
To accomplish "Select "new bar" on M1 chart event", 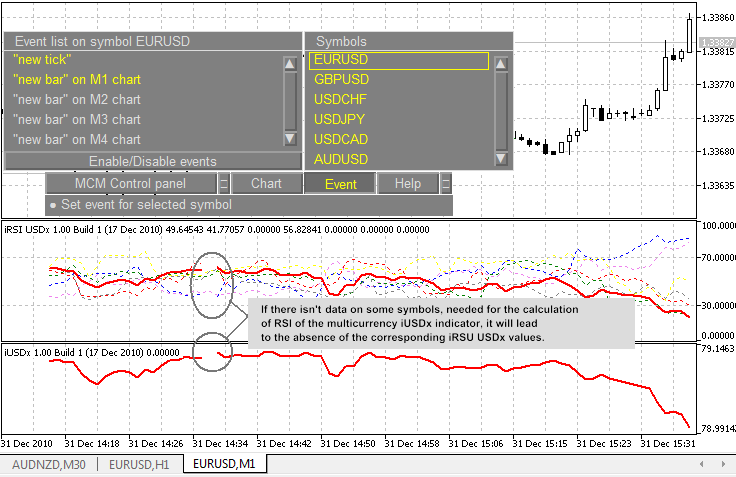I will 77,80.
